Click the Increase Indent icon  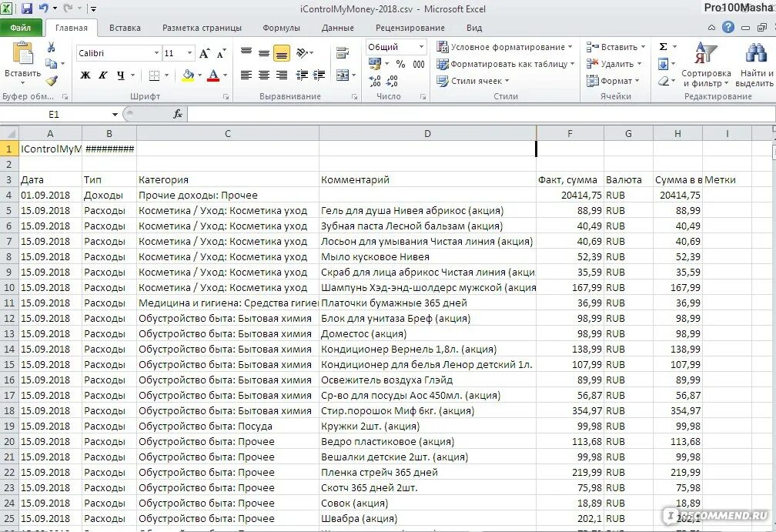(319, 75)
